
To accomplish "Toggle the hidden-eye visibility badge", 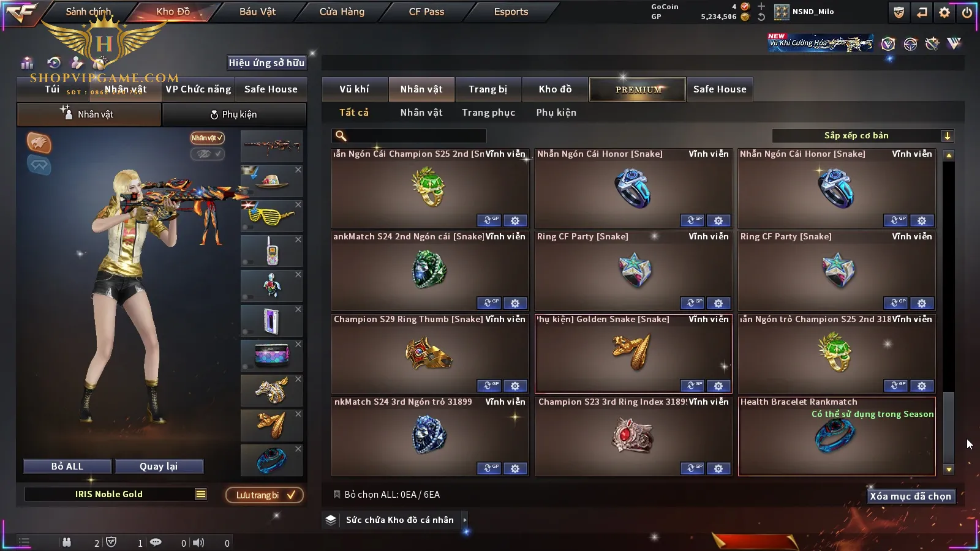I will coord(207,154).
